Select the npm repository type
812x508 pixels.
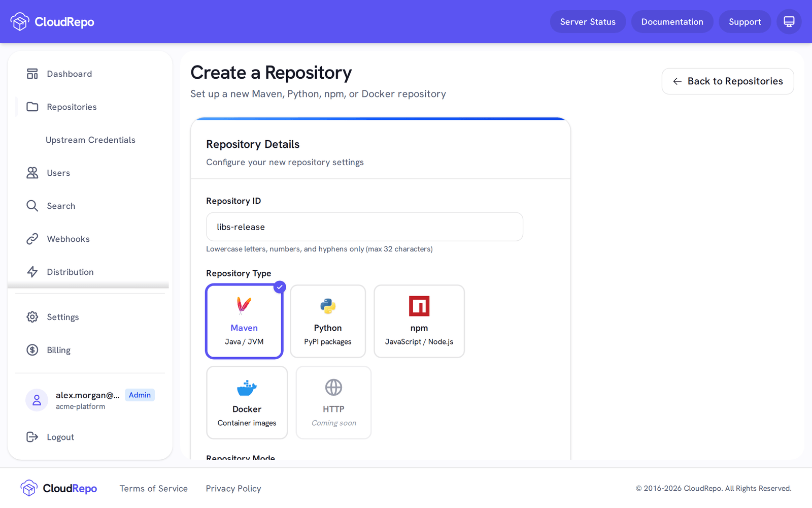pyautogui.click(x=419, y=321)
